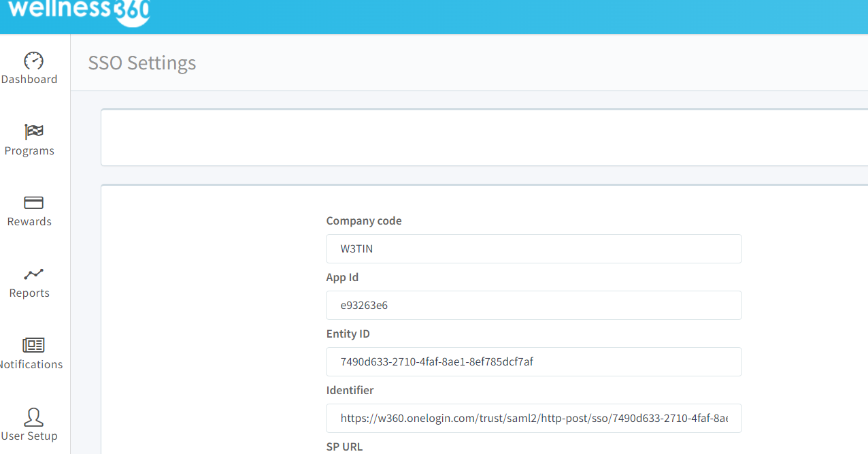Viewport: 868px width, 454px height.
Task: Click the Entity ID label
Action: tap(348, 334)
